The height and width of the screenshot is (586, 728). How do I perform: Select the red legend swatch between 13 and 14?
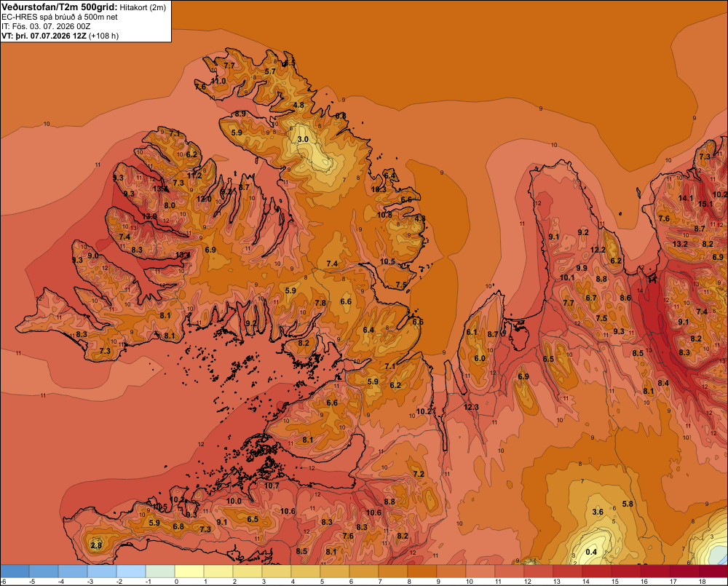tap(567, 571)
